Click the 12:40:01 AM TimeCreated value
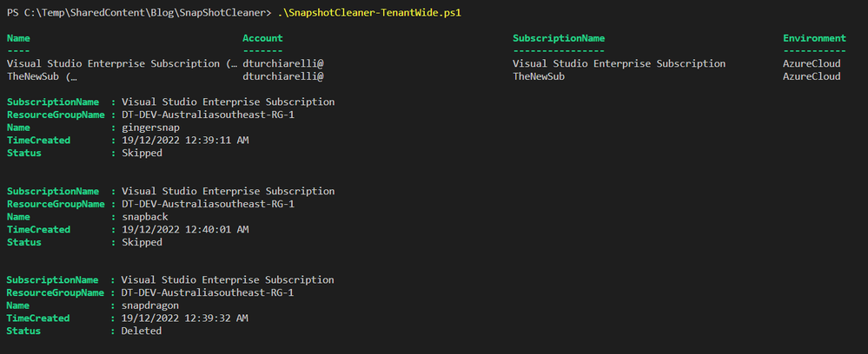 click(x=185, y=229)
